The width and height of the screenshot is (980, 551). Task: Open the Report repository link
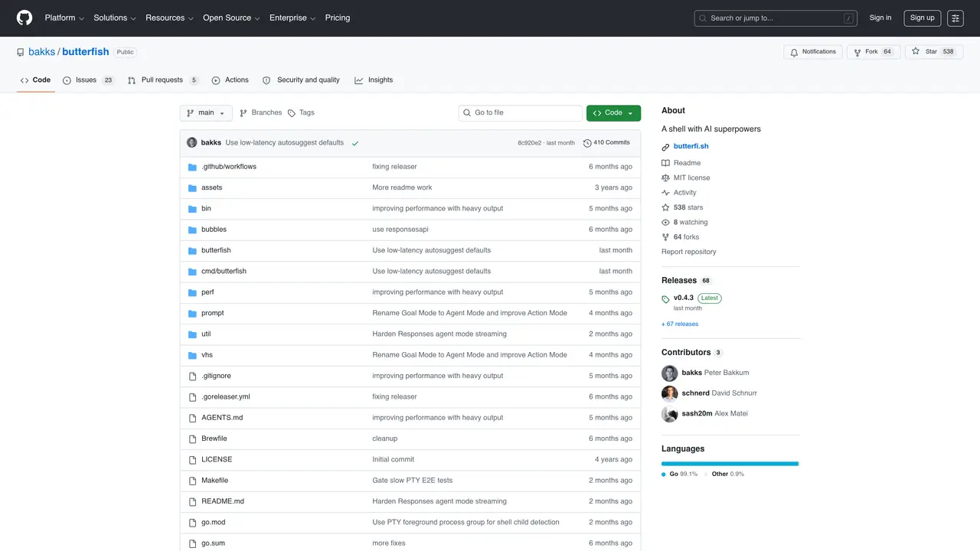pos(689,252)
